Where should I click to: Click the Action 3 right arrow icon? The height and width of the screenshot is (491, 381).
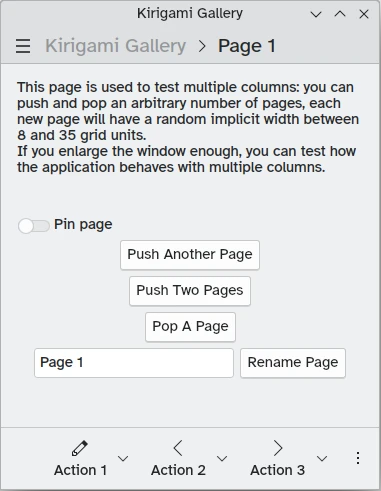coord(278,448)
